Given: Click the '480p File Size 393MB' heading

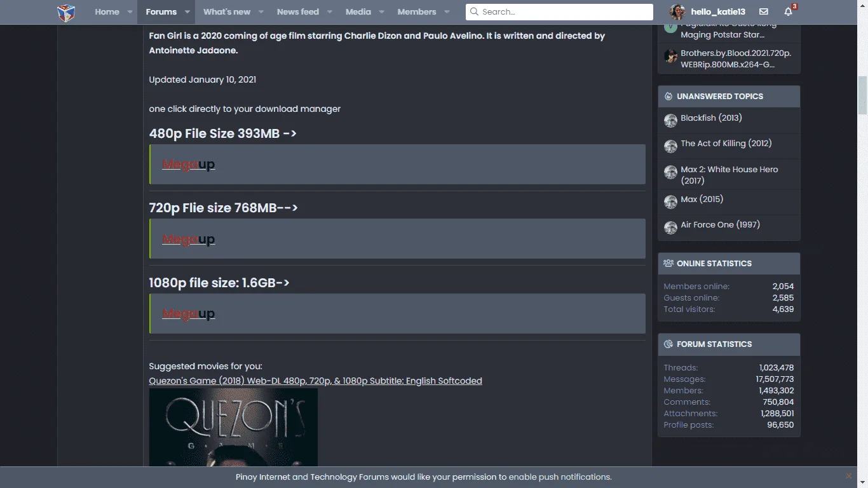Looking at the screenshot, I should pyautogui.click(x=222, y=133).
